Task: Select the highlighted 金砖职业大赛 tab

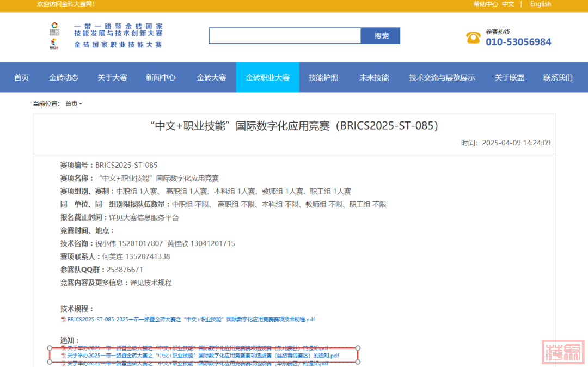Action: point(267,77)
